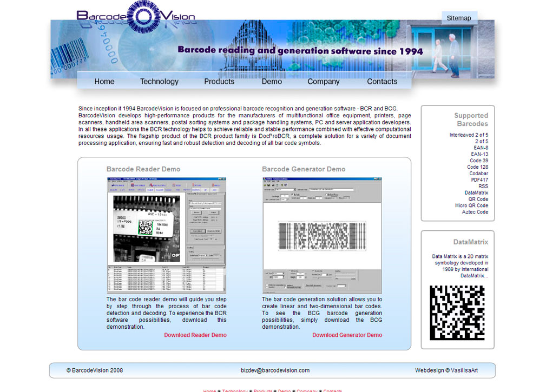Select the standalone 2 of 5 barcode link

click(482, 141)
